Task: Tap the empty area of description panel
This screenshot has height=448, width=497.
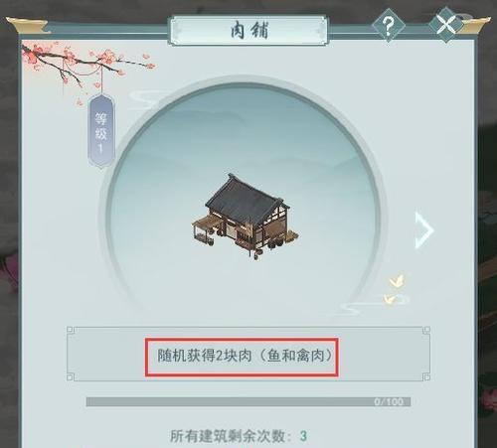Action: pos(106,354)
